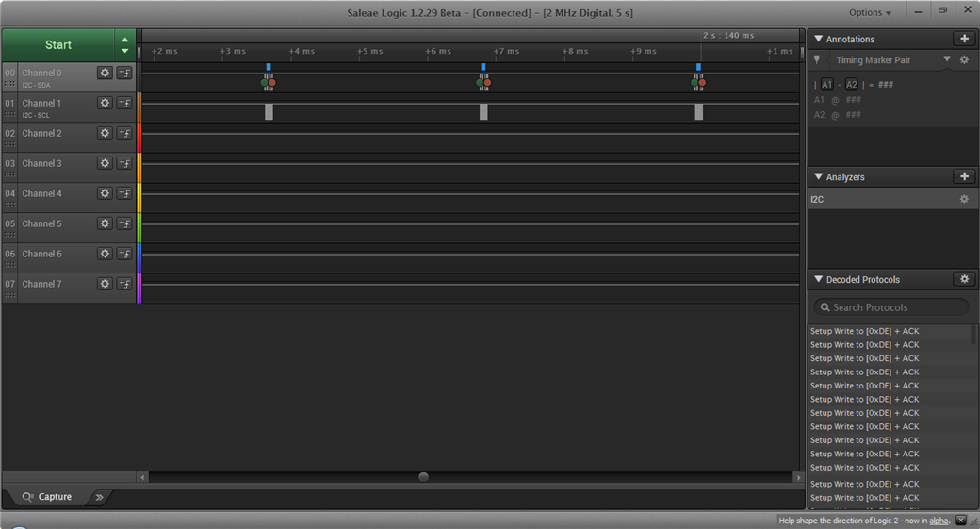
Task: Toggle A1 timing marker
Action: coord(827,85)
